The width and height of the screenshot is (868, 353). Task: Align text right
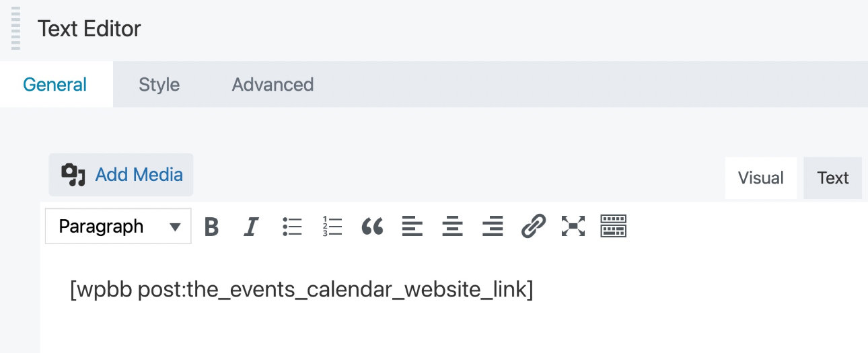tap(493, 227)
